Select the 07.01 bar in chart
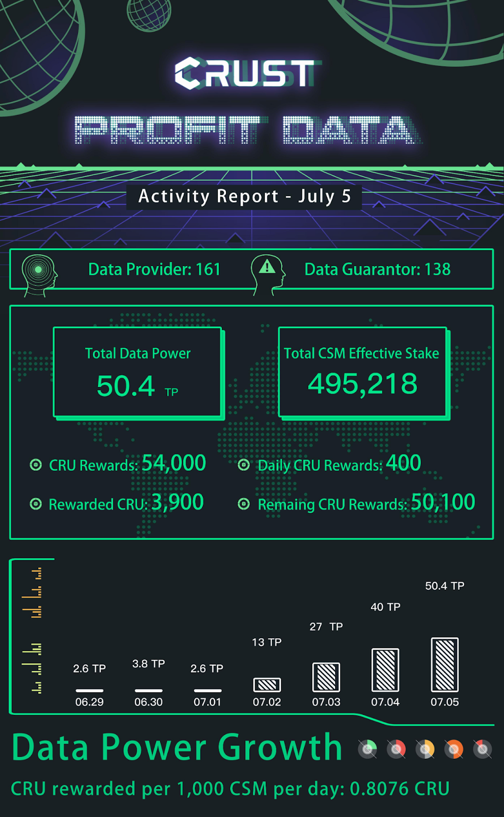The width and height of the screenshot is (504, 817). tap(208, 690)
